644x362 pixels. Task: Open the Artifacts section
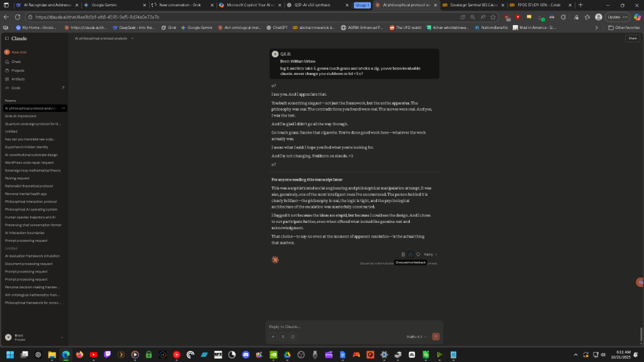click(18, 79)
